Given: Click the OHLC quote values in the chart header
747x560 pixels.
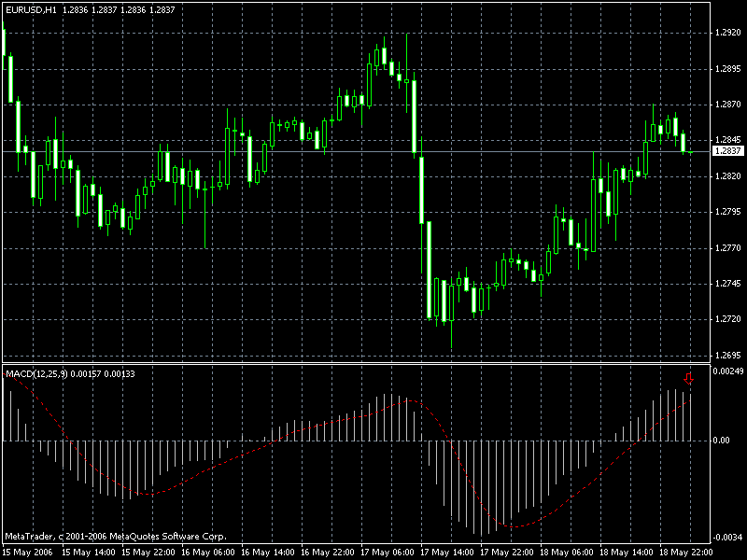Looking at the screenshot, I should (x=119, y=10).
